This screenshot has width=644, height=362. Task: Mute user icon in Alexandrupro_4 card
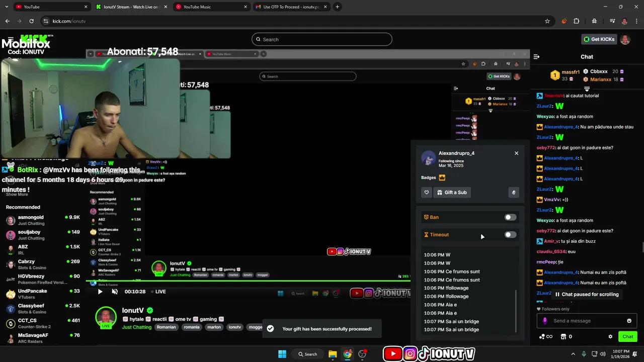(x=513, y=192)
